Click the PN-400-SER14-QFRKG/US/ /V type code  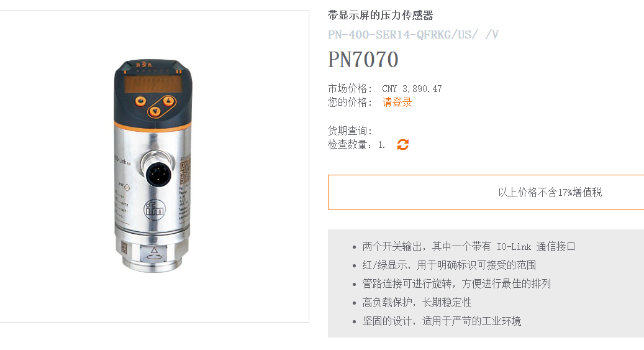pos(413,35)
